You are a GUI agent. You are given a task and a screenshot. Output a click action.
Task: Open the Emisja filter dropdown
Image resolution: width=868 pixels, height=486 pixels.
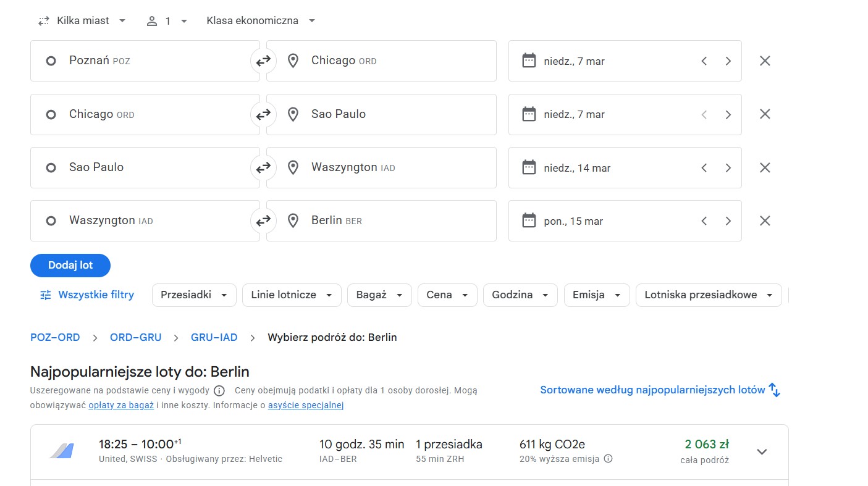pyautogui.click(x=597, y=295)
